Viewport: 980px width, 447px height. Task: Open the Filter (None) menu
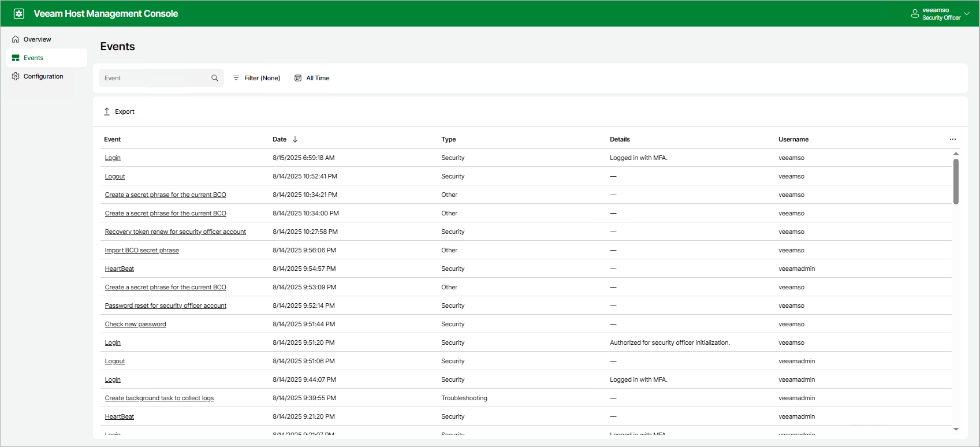tap(256, 78)
